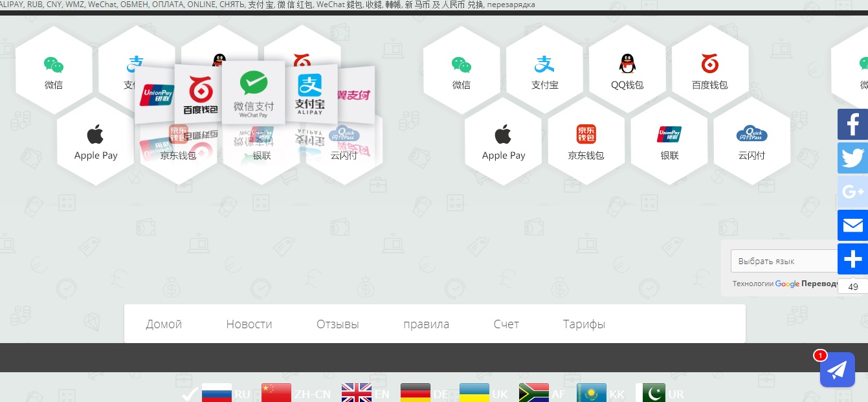
Task: Click the WeChat Pay carousel card
Action: [x=253, y=93]
